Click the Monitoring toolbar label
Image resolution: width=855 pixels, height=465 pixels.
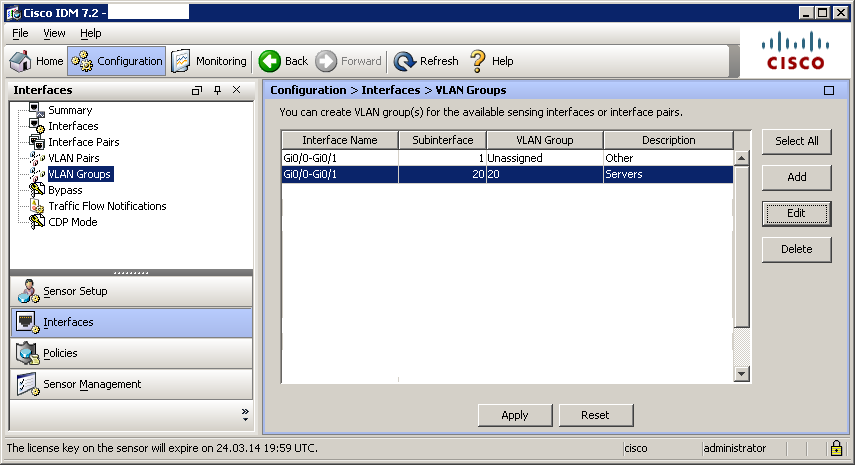(x=221, y=61)
